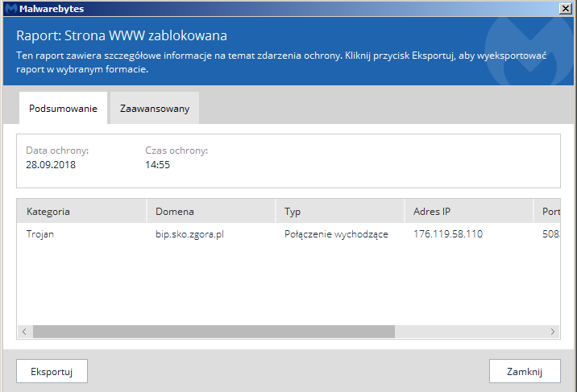Viewport: 577px width, 392px height.
Task: Click the protection time 14:55
Action: click(157, 165)
